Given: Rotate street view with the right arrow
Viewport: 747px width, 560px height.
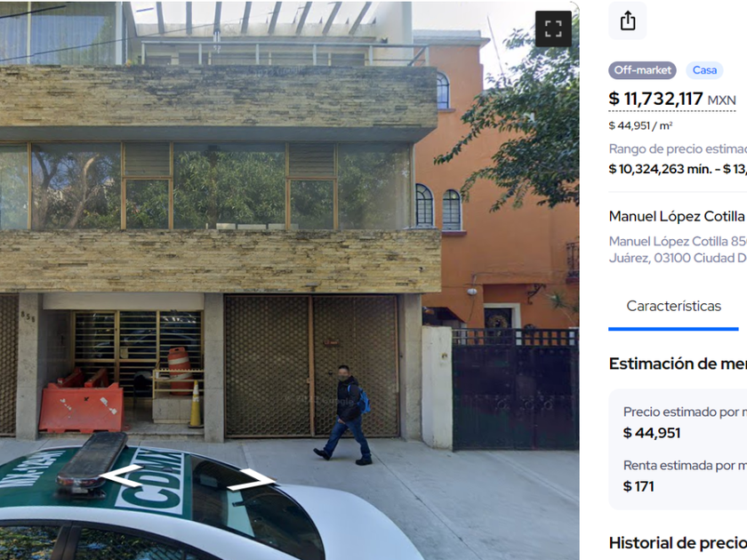Looking at the screenshot, I should click(x=252, y=479).
